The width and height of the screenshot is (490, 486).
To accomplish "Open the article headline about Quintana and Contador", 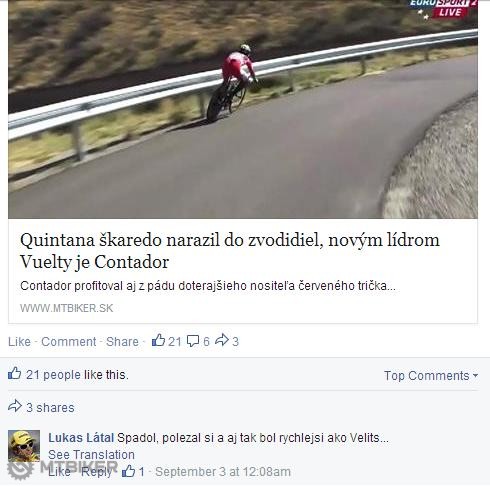I will point(230,251).
